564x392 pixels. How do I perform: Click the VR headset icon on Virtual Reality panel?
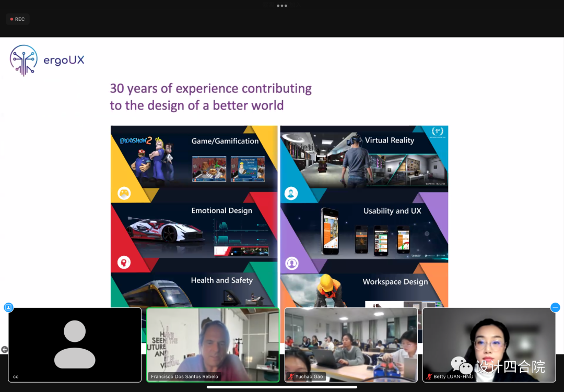(x=291, y=194)
